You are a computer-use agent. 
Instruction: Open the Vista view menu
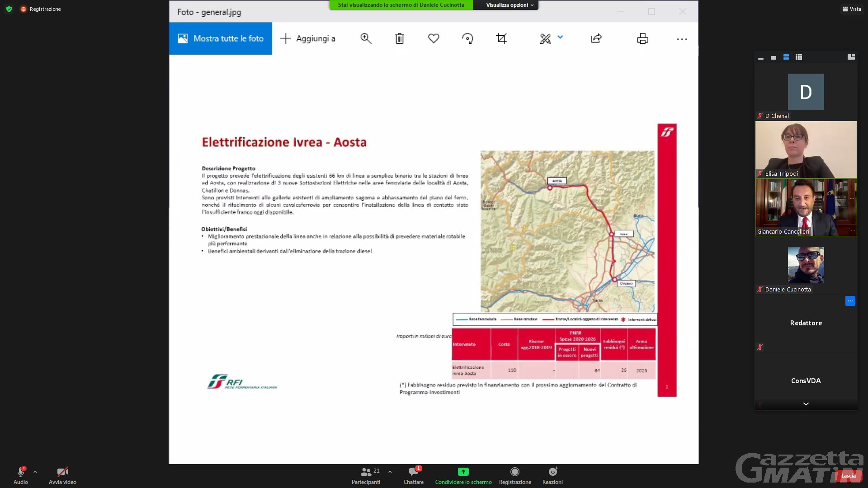click(x=852, y=9)
